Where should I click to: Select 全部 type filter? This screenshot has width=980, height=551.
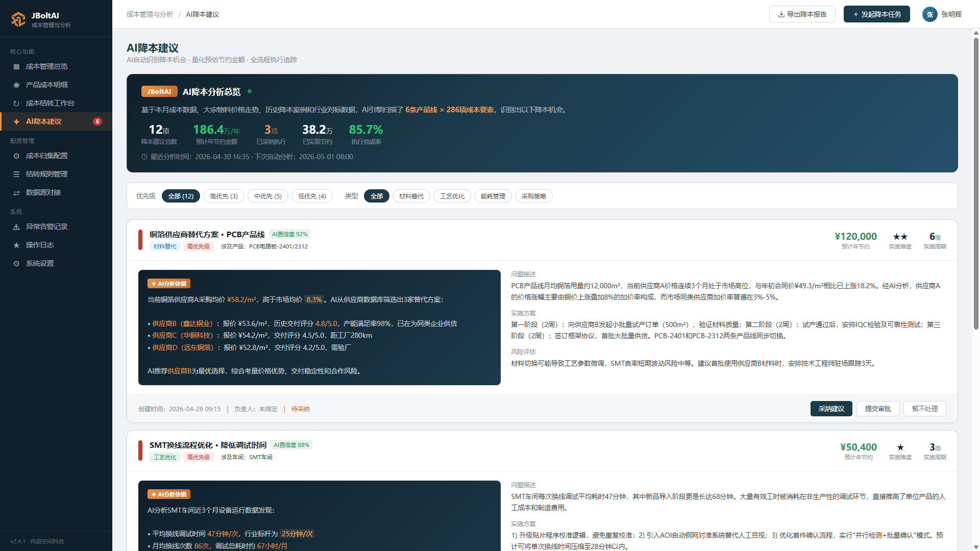click(x=377, y=196)
